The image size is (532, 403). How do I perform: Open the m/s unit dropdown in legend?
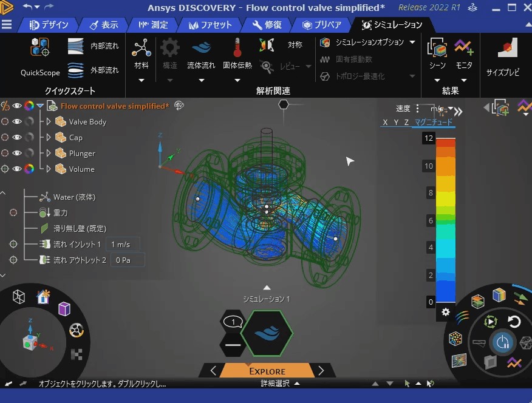451,109
